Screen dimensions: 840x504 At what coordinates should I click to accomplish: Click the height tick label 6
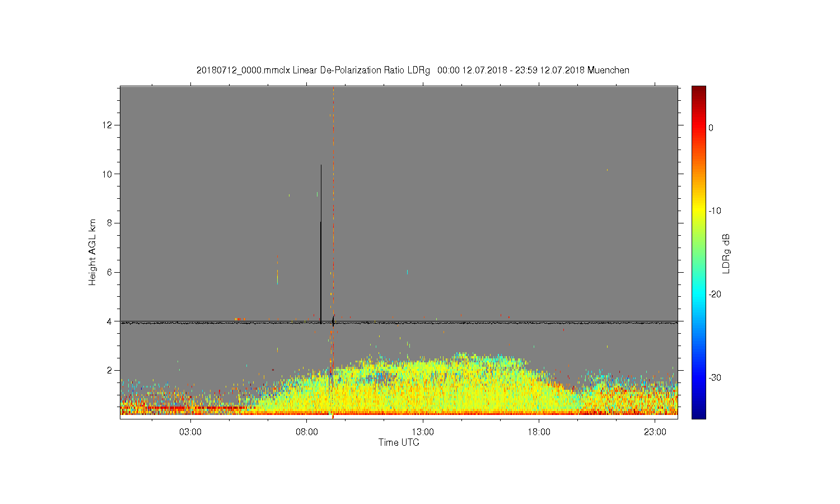[x=109, y=272]
